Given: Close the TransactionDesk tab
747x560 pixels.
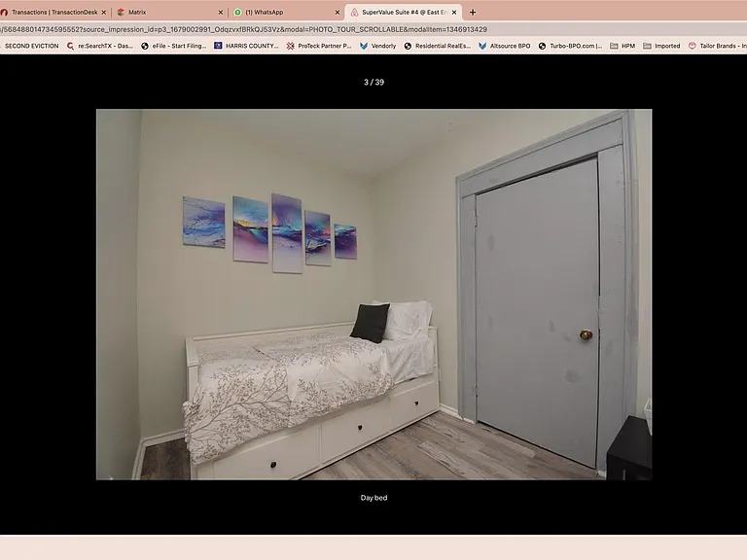Looking at the screenshot, I should pyautogui.click(x=103, y=13).
